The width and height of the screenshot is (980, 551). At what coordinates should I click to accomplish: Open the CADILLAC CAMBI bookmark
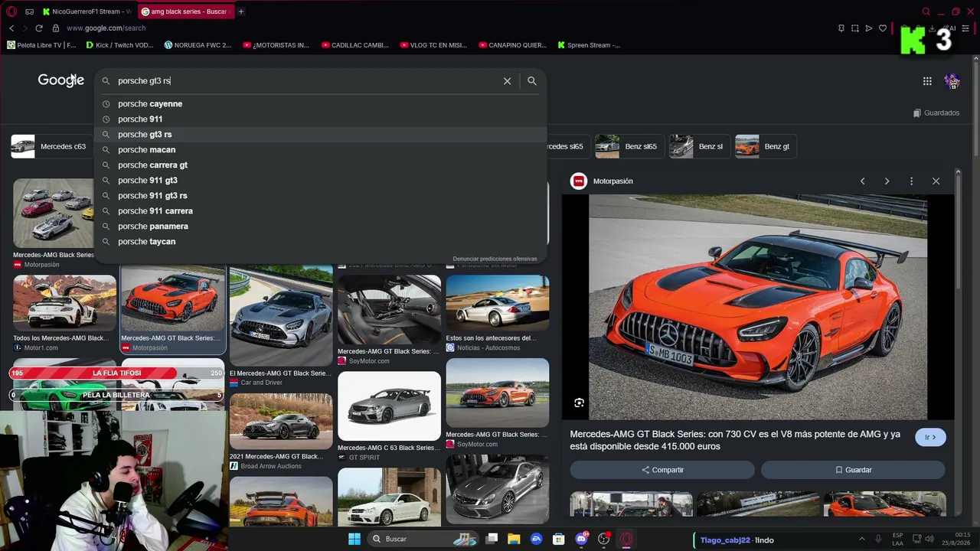[355, 45]
